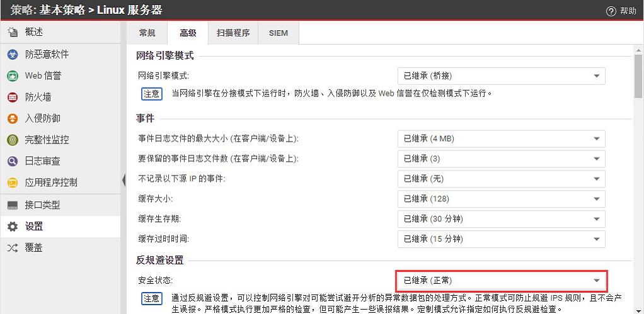Select the Web 信誉 icon
Image resolution: width=644 pixels, height=314 pixels.
tap(13, 76)
